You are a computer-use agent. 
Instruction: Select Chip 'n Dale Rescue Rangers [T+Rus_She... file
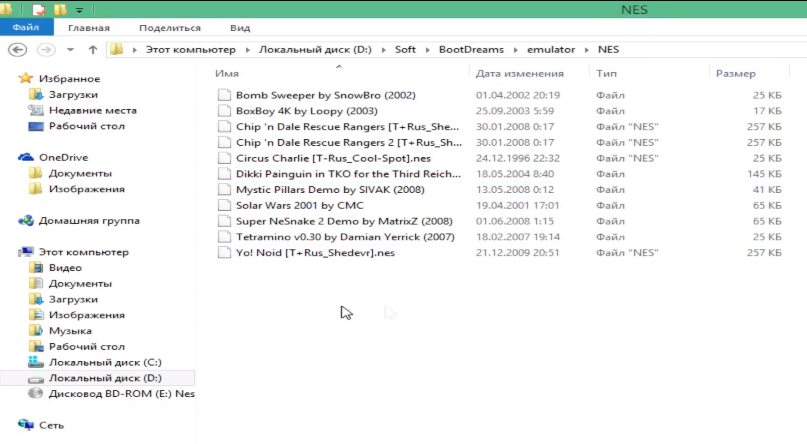(347, 127)
